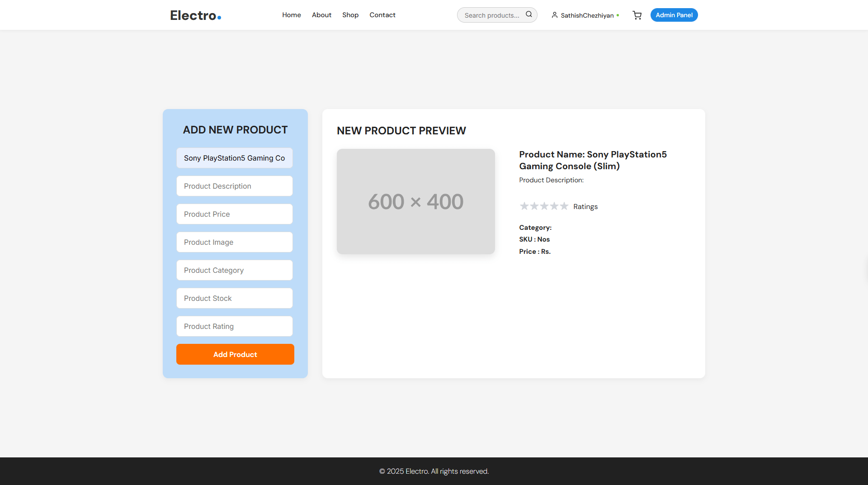Click the first rating star
The image size is (868, 485).
click(x=524, y=206)
